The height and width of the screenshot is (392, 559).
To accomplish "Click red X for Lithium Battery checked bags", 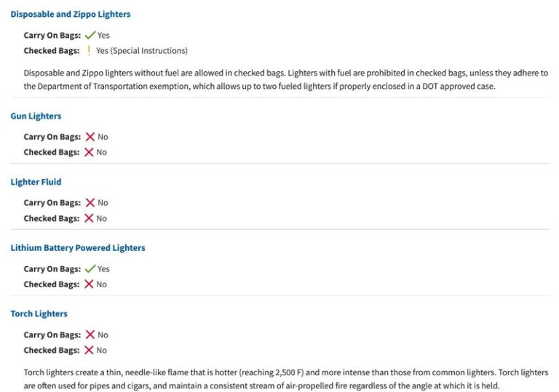I will click(x=90, y=284).
